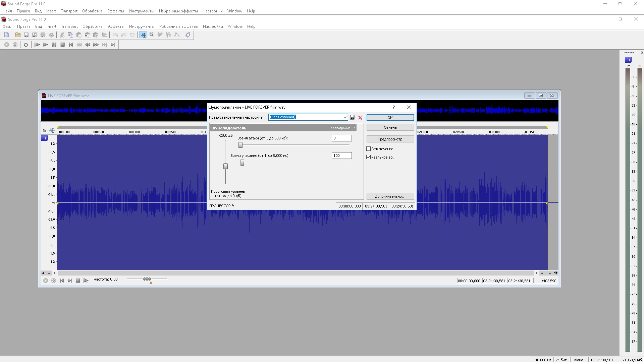Screen dimensions: 644x362
Task: Open the Обработка menu in the inner menu bar
Action: pyautogui.click(x=92, y=26)
